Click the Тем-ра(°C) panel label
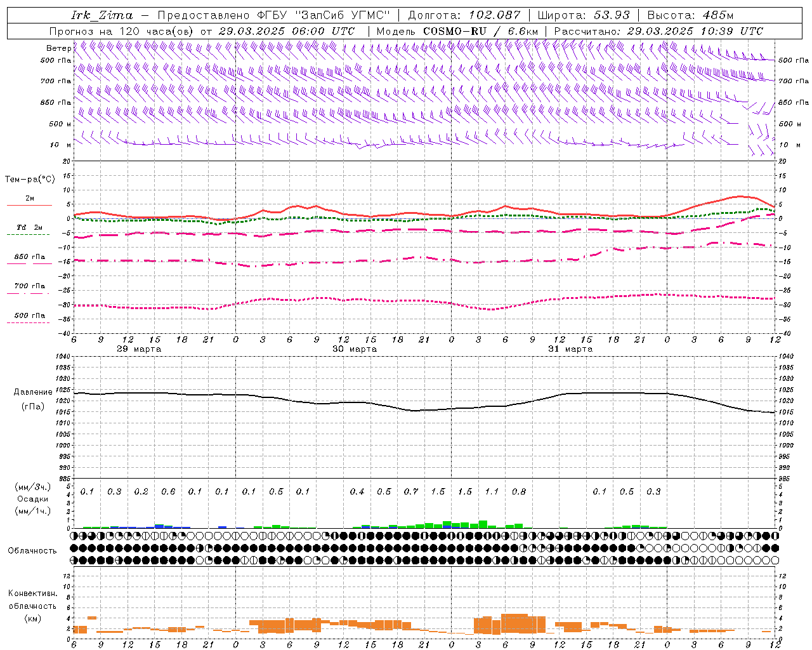 click(30, 180)
